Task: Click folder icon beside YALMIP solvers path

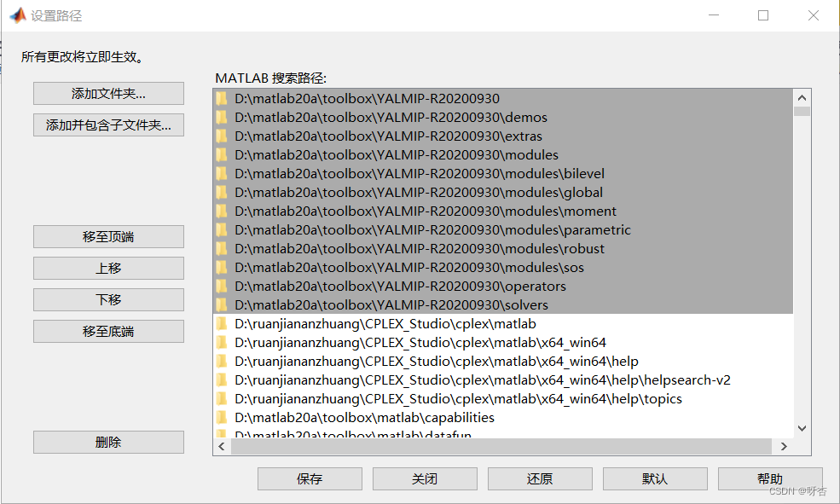Action: pyautogui.click(x=222, y=304)
